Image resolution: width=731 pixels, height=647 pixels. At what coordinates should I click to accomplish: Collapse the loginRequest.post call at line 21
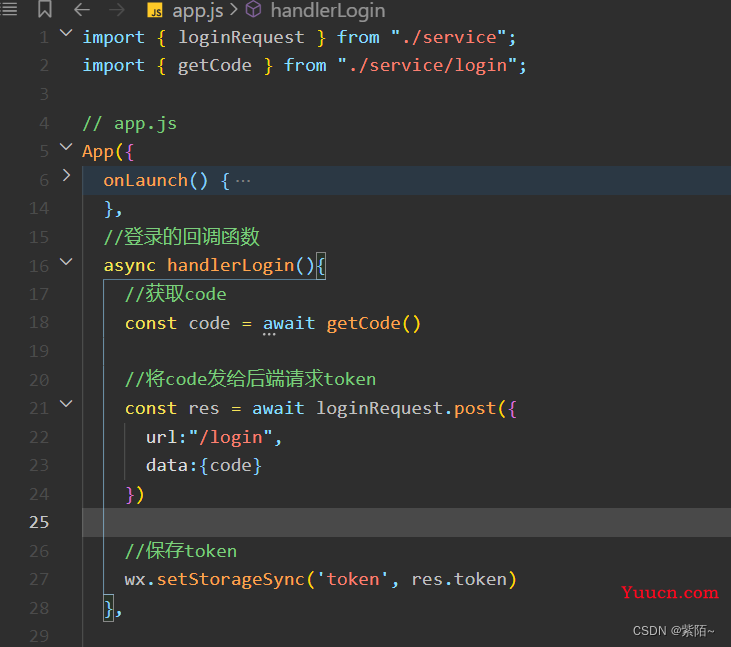(x=66, y=404)
